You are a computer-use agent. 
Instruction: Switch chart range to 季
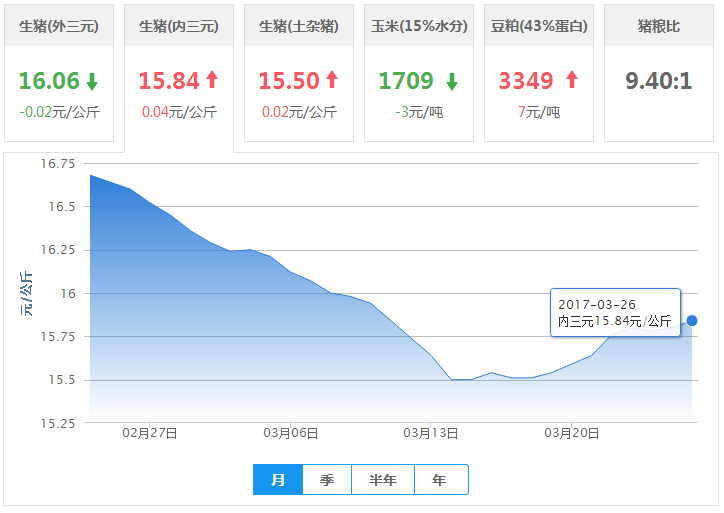[327, 480]
